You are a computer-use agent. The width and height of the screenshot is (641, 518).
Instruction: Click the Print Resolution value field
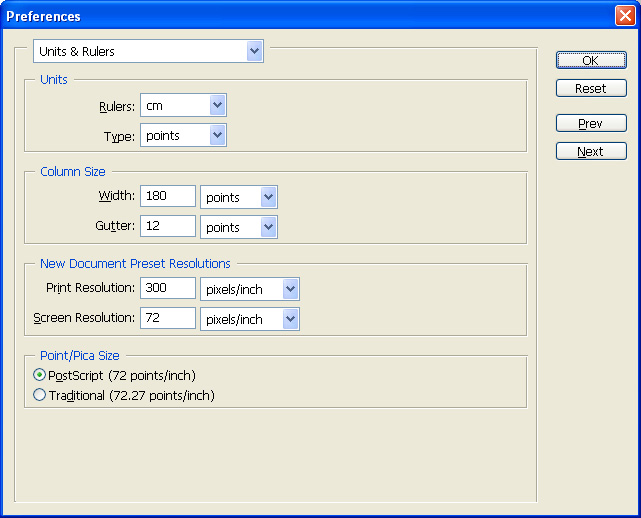(x=168, y=288)
